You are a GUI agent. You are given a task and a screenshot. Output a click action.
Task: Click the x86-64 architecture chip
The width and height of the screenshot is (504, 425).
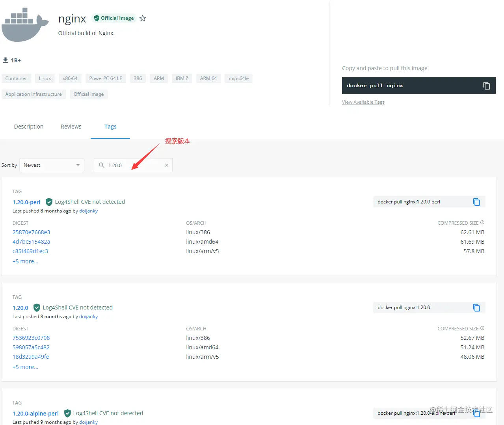(70, 78)
